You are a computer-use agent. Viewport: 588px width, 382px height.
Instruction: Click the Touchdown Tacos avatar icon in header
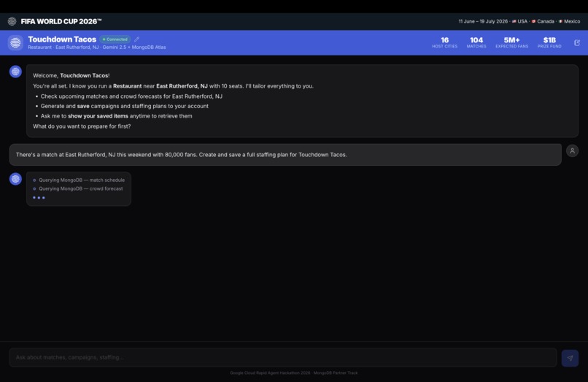15,43
